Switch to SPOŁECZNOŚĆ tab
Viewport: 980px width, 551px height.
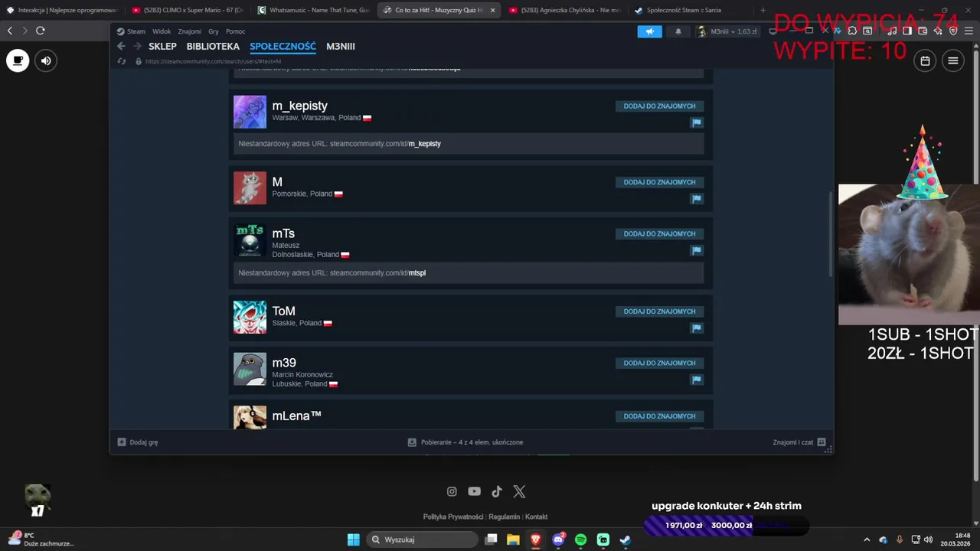click(x=283, y=47)
